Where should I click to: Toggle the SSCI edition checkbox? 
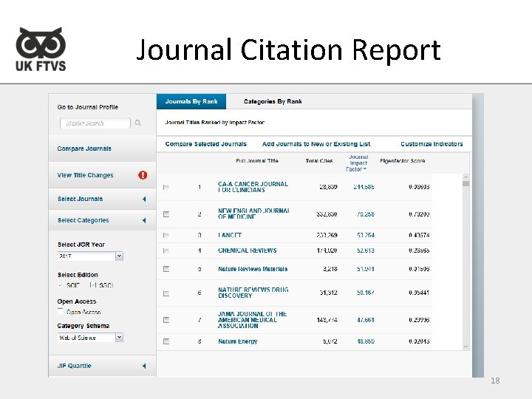coord(93,285)
